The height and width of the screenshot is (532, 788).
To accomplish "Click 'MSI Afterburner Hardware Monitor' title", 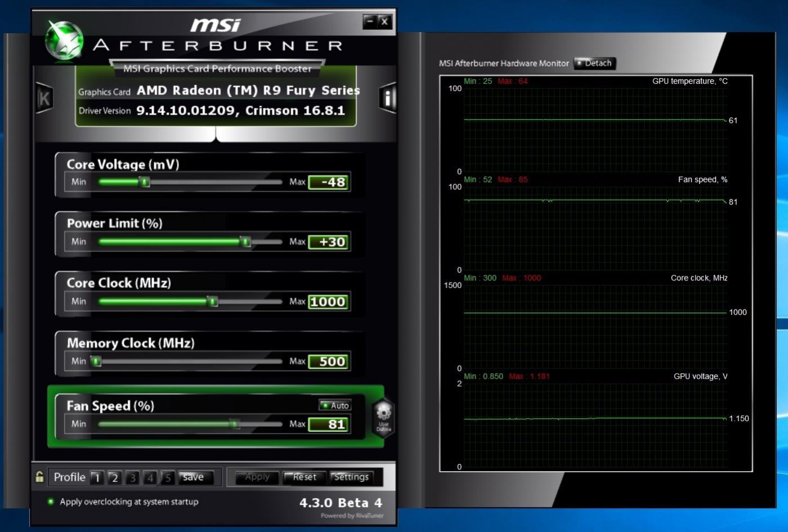I will pyautogui.click(x=504, y=63).
